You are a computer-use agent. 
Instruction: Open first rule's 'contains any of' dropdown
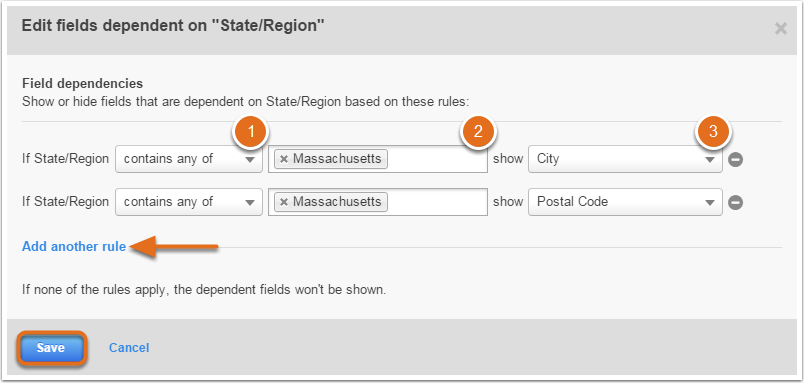tap(189, 159)
